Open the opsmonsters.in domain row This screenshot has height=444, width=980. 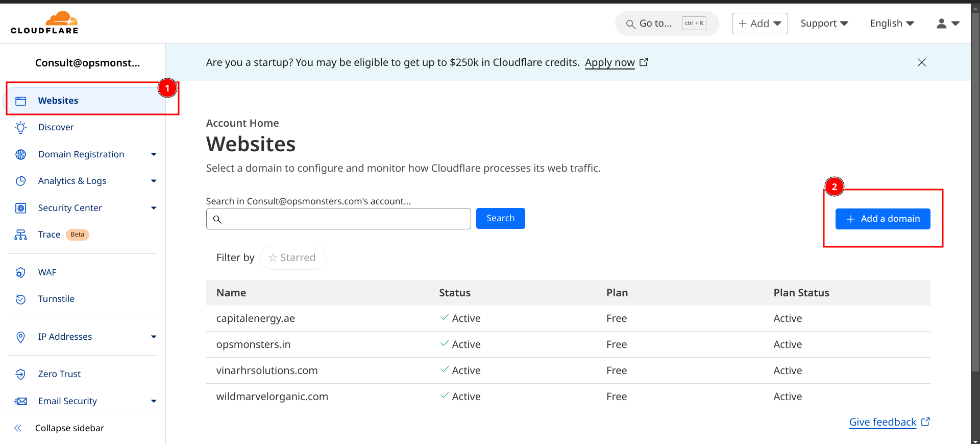(253, 344)
